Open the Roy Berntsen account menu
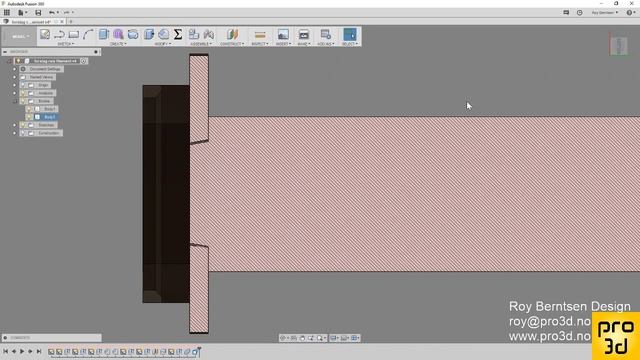 [604, 13]
